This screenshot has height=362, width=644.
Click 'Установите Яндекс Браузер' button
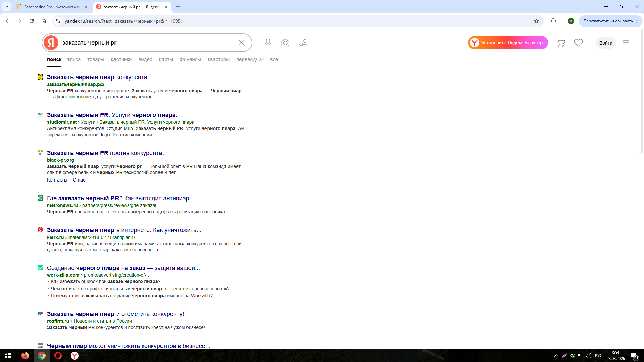pyautogui.click(x=508, y=43)
